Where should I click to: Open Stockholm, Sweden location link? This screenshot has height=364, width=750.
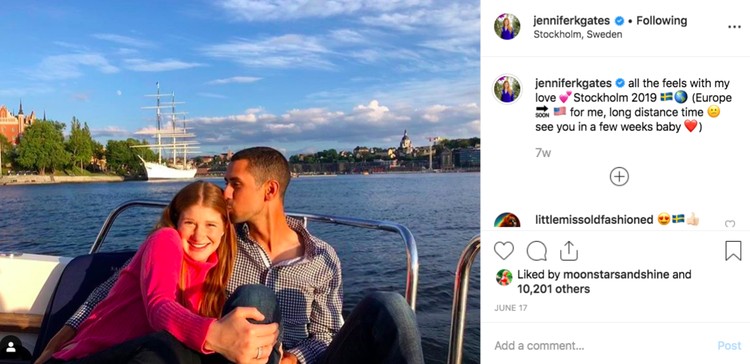[x=578, y=34]
